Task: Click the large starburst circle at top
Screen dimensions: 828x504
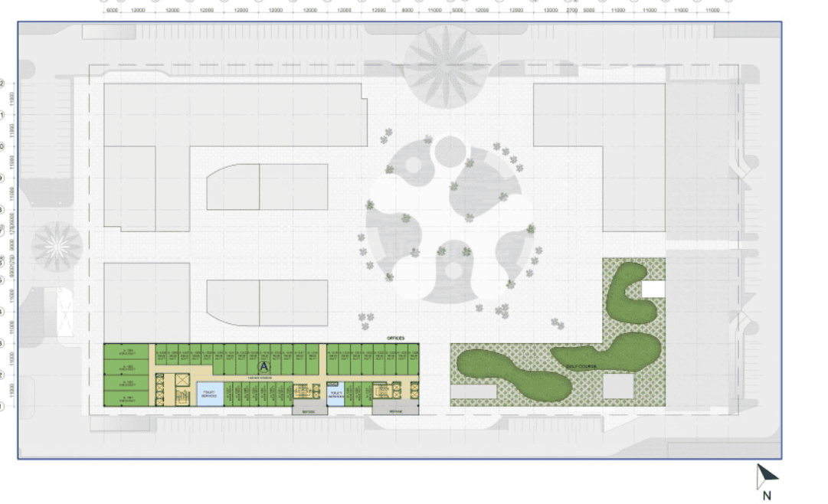Action: pos(447,65)
